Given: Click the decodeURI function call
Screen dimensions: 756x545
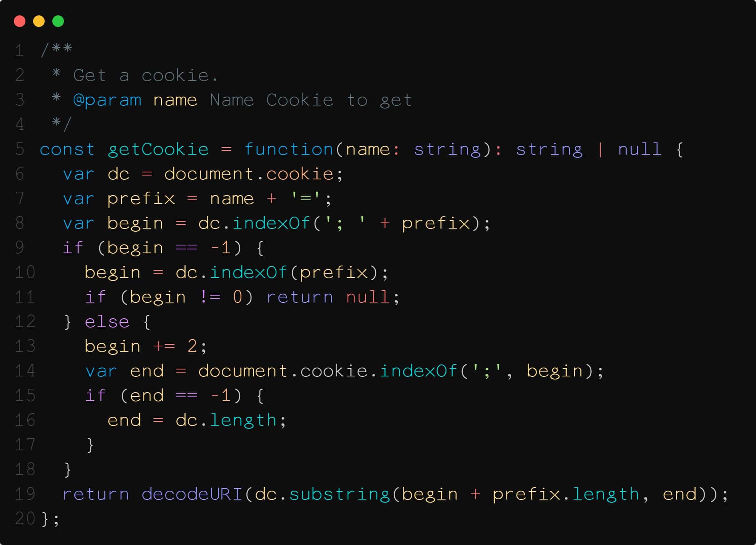Looking at the screenshot, I should click(x=192, y=494).
